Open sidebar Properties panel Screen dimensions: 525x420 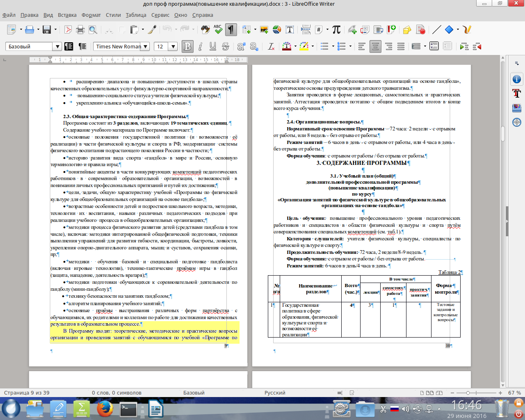[517, 79]
